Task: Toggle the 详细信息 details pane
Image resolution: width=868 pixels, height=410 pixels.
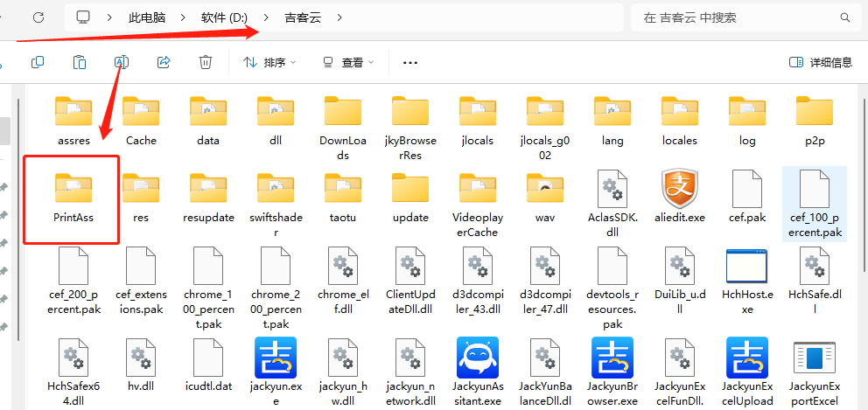Action: pos(821,63)
